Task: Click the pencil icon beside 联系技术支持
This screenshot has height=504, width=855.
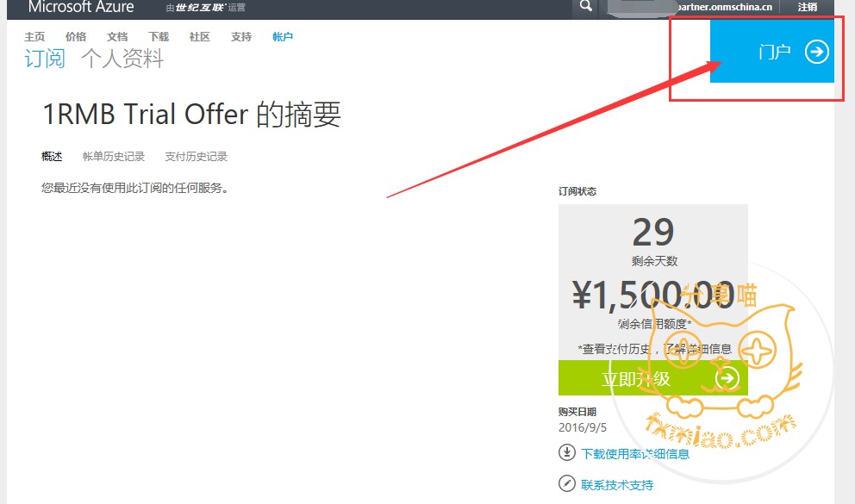Action: point(567,483)
